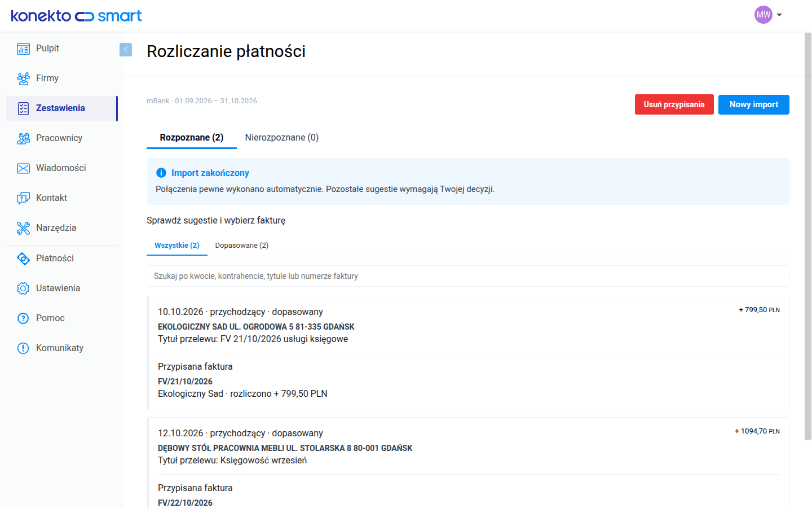Click the mBank date range text

pyautogui.click(x=202, y=101)
